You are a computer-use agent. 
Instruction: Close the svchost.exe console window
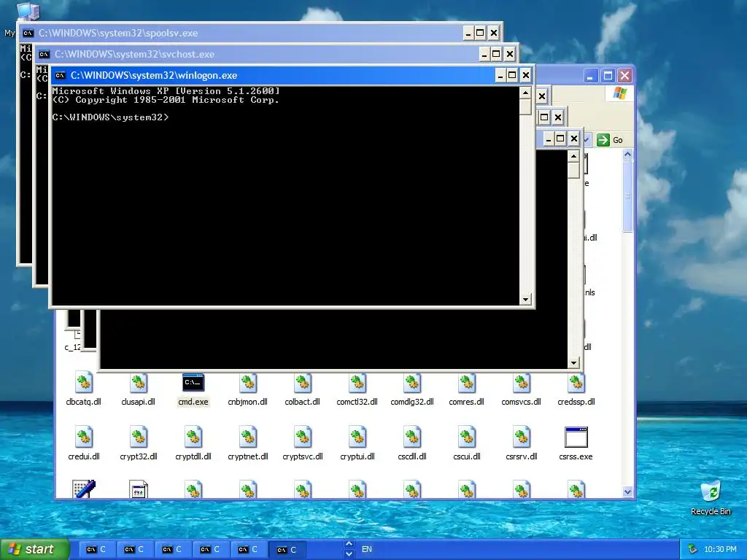509,54
